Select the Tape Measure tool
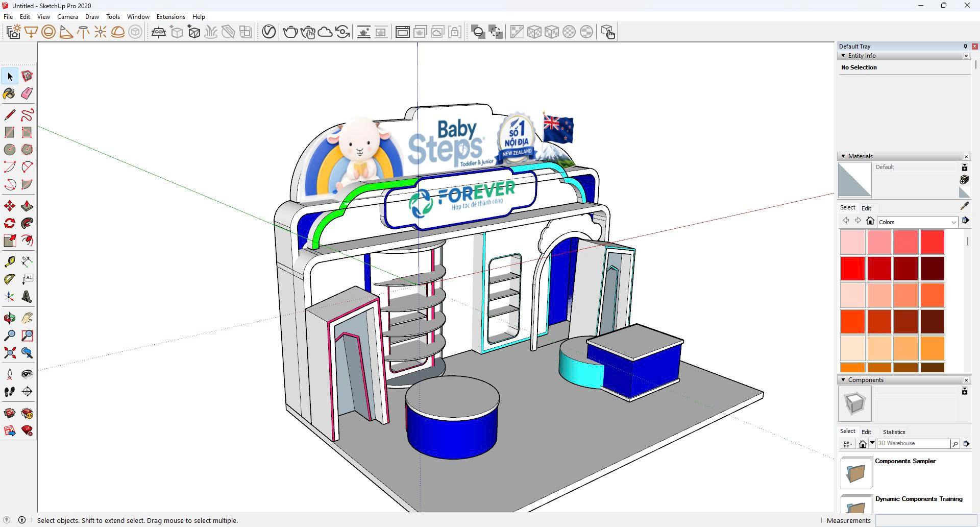Viewport: 980px width, 527px height. pos(10,262)
